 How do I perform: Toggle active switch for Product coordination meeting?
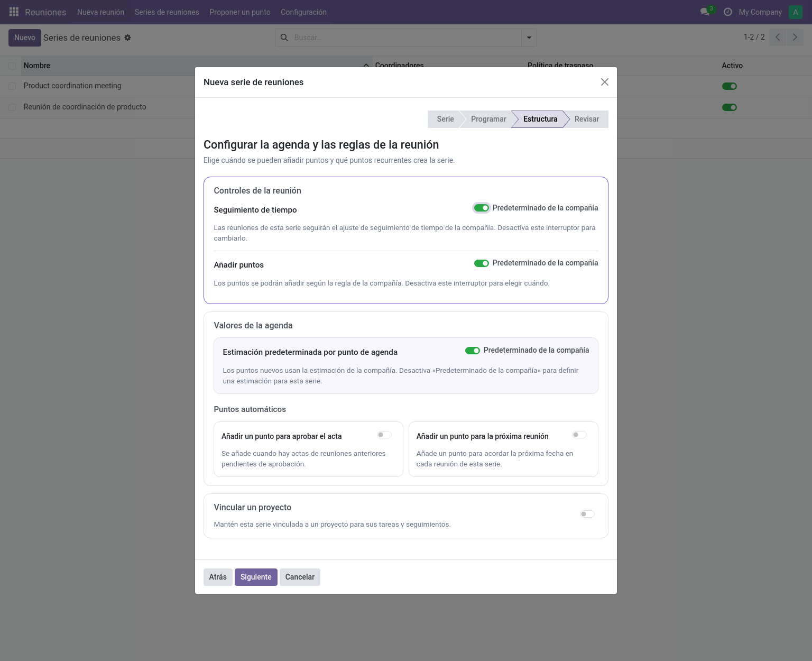pos(730,86)
